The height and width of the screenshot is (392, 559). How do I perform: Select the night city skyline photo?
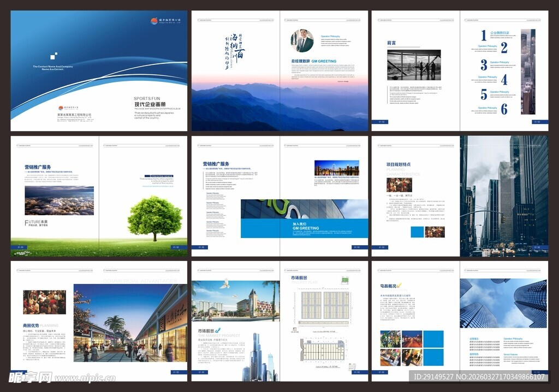(x=336, y=168)
